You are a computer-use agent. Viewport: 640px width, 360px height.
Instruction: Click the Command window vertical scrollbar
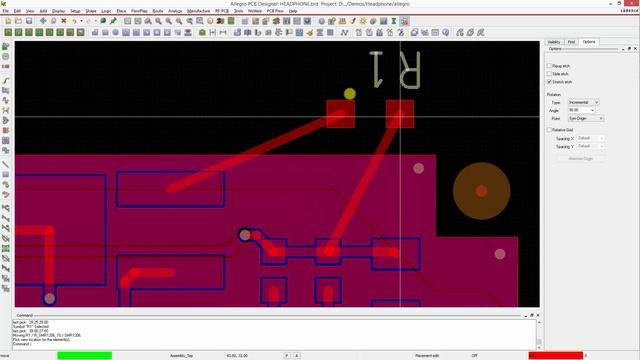(539, 334)
